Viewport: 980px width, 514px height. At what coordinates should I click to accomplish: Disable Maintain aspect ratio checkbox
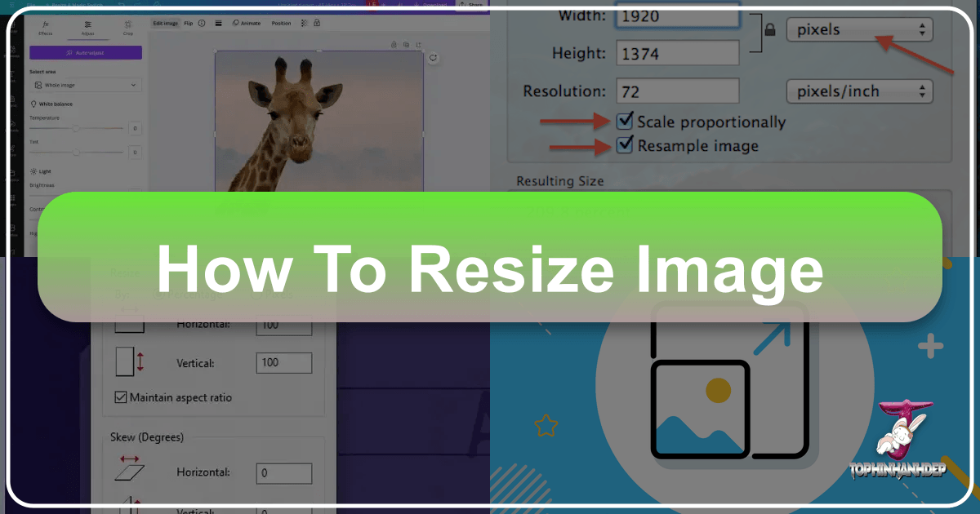pos(120,397)
